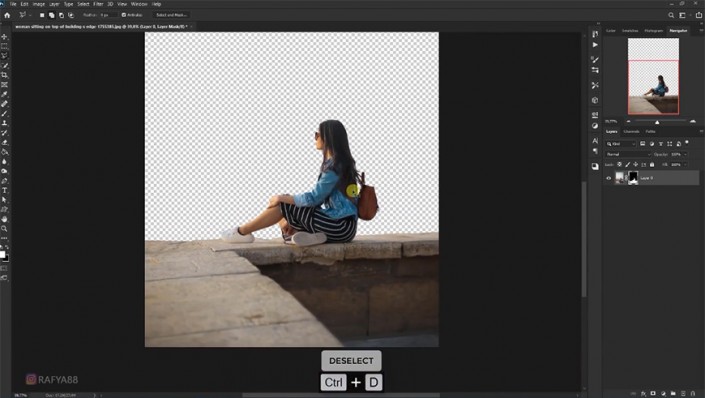Expand the Opacity value dropdown

pyautogui.click(x=685, y=154)
